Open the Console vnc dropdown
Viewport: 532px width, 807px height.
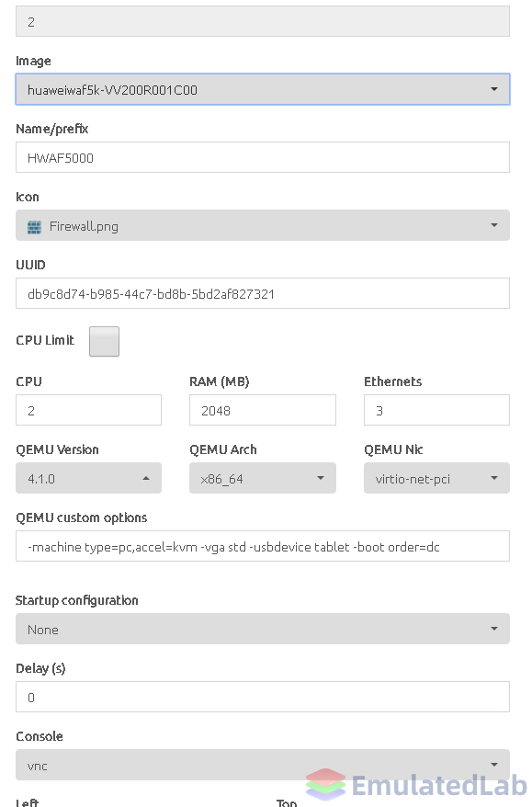pyautogui.click(x=263, y=765)
